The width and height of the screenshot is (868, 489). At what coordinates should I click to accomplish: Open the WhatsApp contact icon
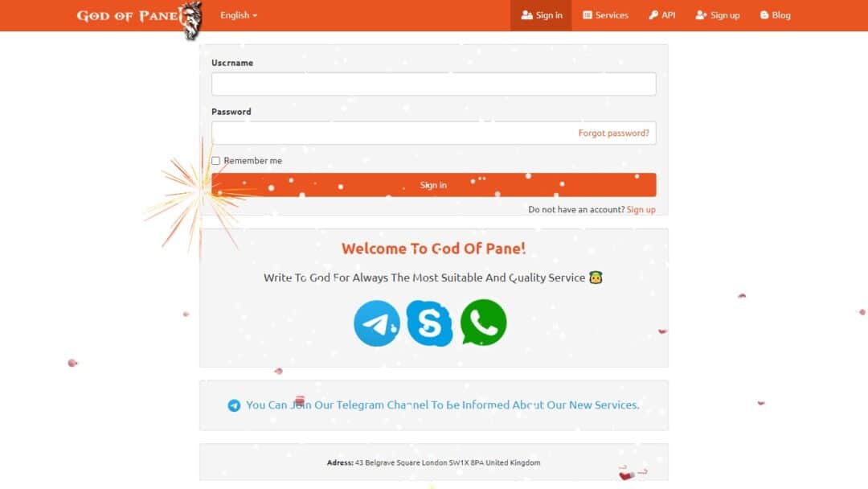click(483, 323)
